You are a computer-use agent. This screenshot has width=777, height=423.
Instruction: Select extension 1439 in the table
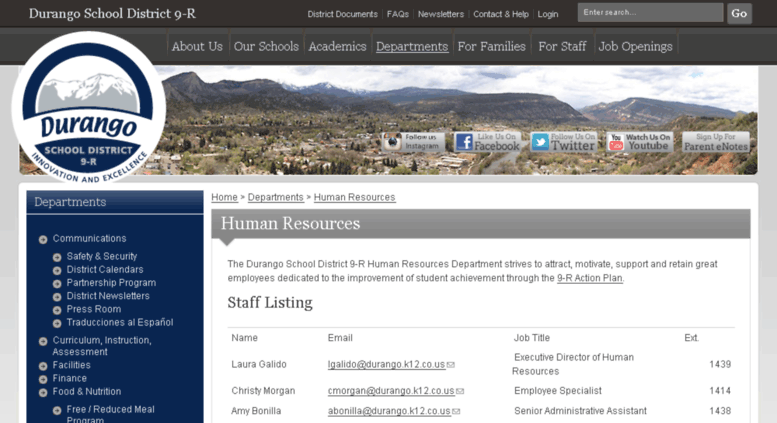click(x=720, y=365)
